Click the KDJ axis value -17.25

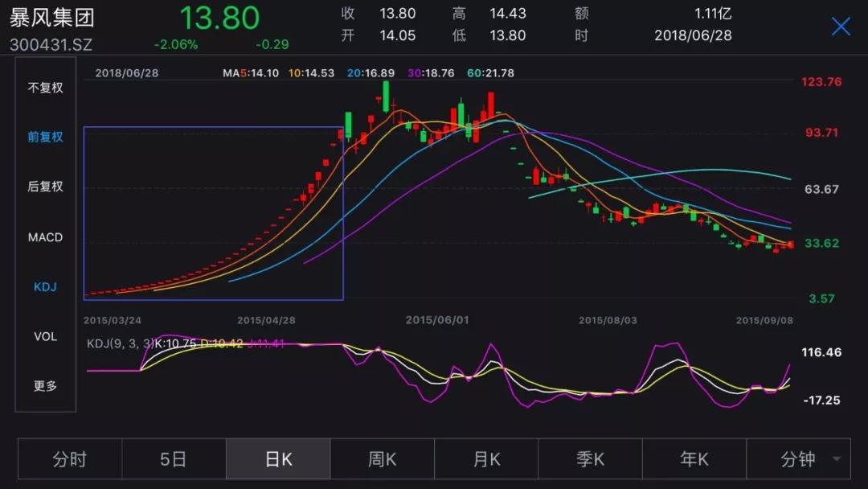821,401
